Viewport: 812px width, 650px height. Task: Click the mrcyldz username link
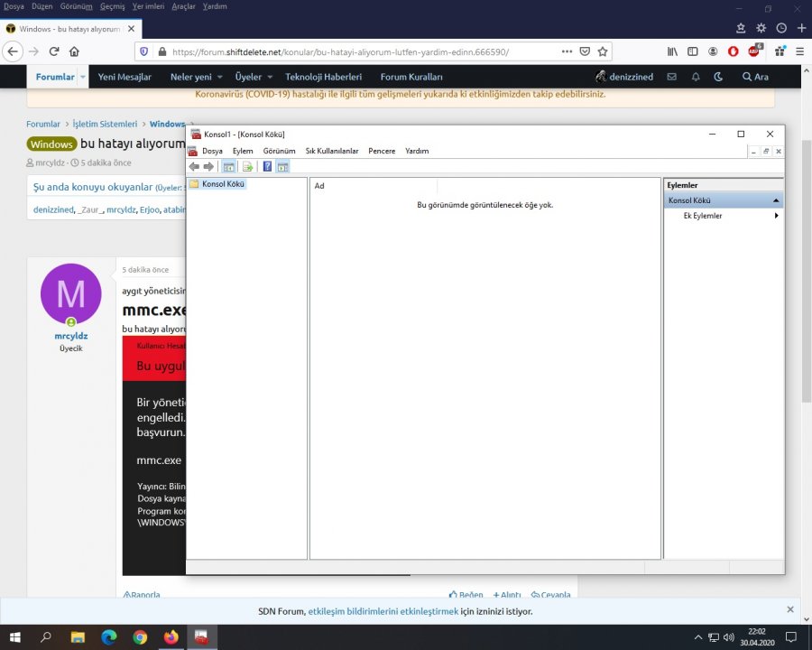[70, 336]
